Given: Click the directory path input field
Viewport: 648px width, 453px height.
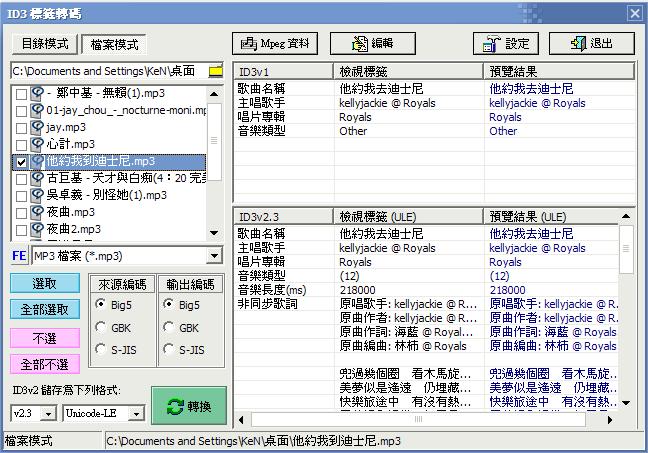Looking at the screenshot, I should 108,72.
